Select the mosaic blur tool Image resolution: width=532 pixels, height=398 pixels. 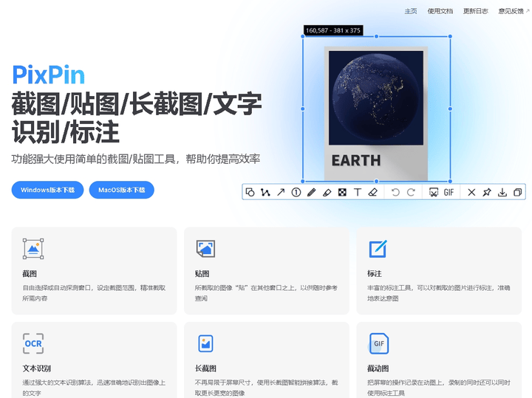coord(342,192)
